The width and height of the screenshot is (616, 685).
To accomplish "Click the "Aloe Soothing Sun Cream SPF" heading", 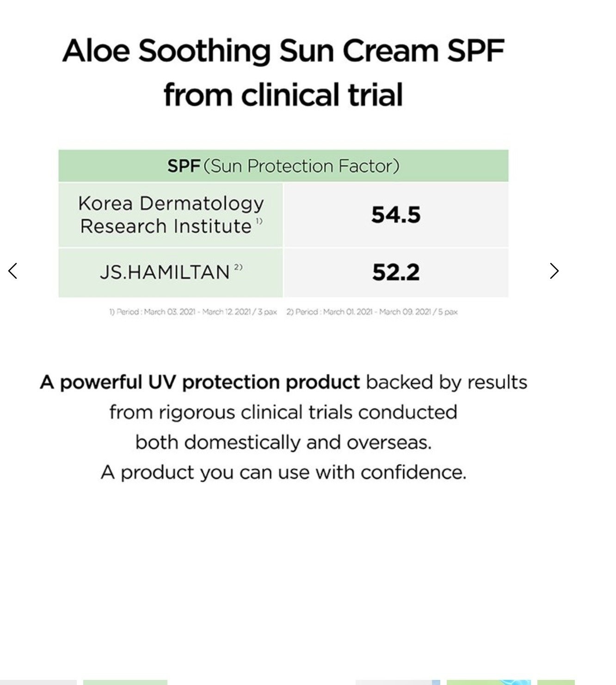I will point(283,51).
